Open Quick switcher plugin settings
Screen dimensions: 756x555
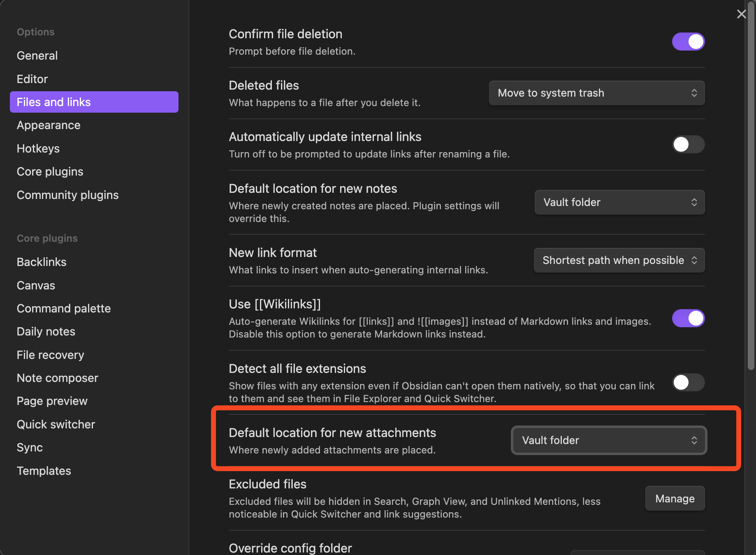point(56,424)
